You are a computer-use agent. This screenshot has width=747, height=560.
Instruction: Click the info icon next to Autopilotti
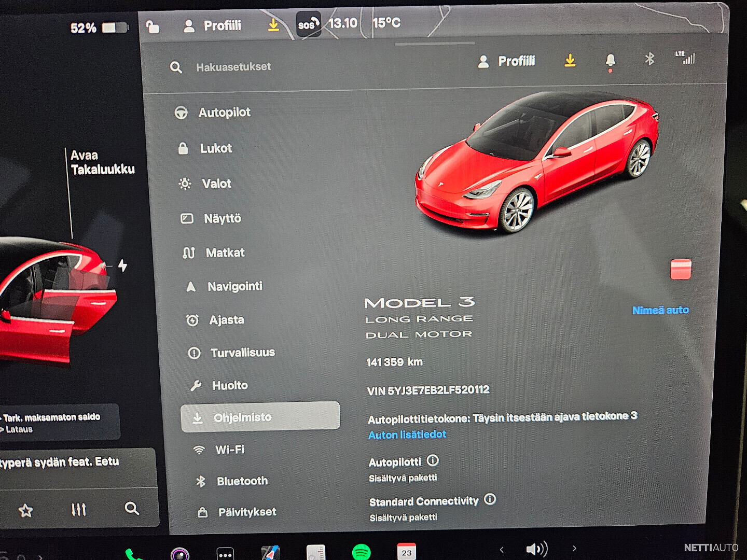433,460
